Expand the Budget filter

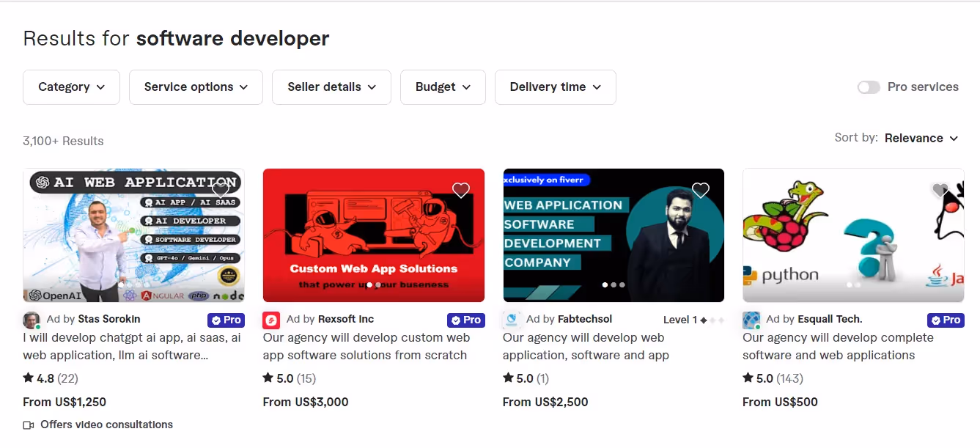(x=443, y=87)
